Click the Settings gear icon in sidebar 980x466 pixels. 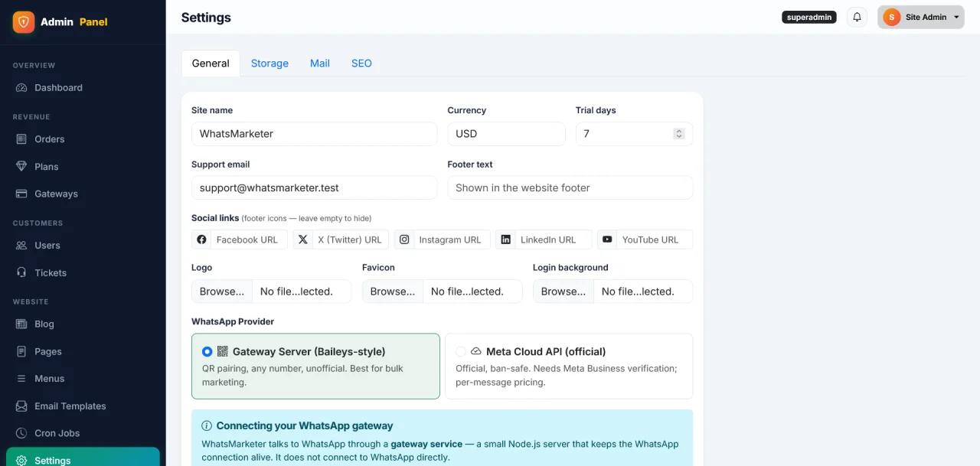click(x=21, y=461)
